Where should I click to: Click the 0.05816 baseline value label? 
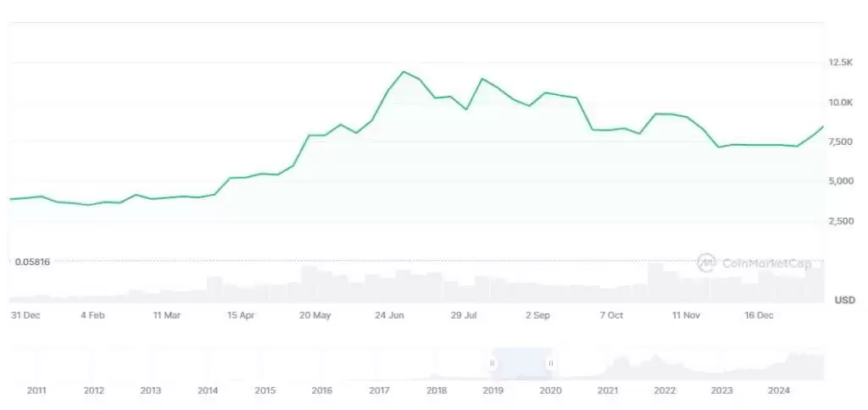click(x=32, y=262)
